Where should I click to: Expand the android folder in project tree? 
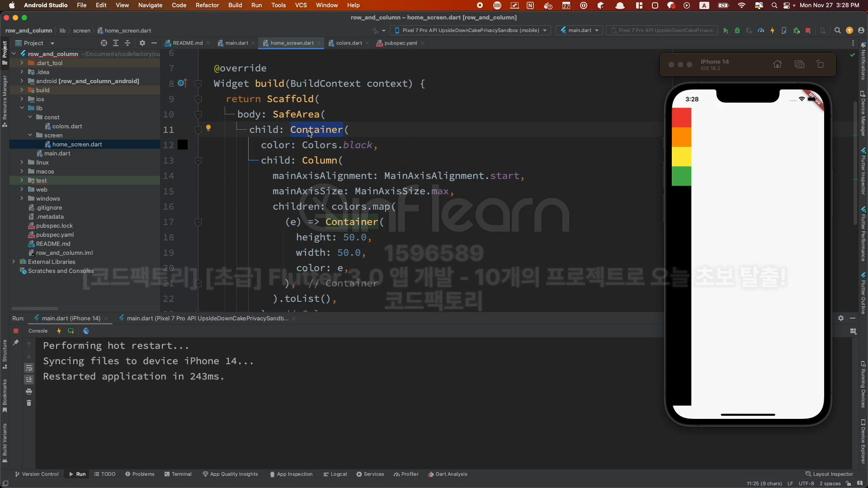[22, 81]
